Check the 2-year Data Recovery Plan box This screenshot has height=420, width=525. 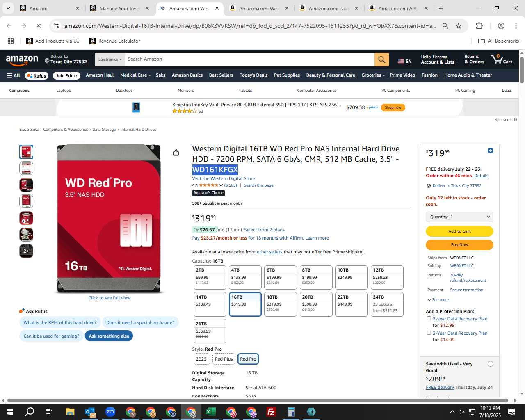point(429,318)
